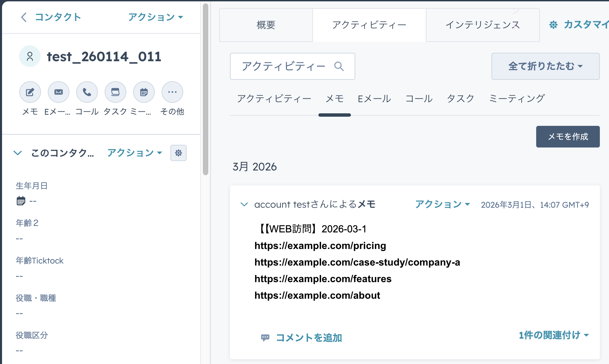Image resolution: width=609 pixels, height=364 pixels.
Task: Click the call phone icon
Action: (x=87, y=92)
